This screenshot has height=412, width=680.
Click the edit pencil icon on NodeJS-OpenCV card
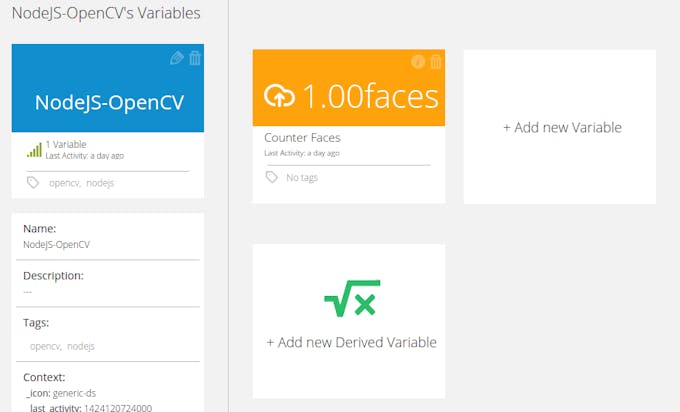177,59
